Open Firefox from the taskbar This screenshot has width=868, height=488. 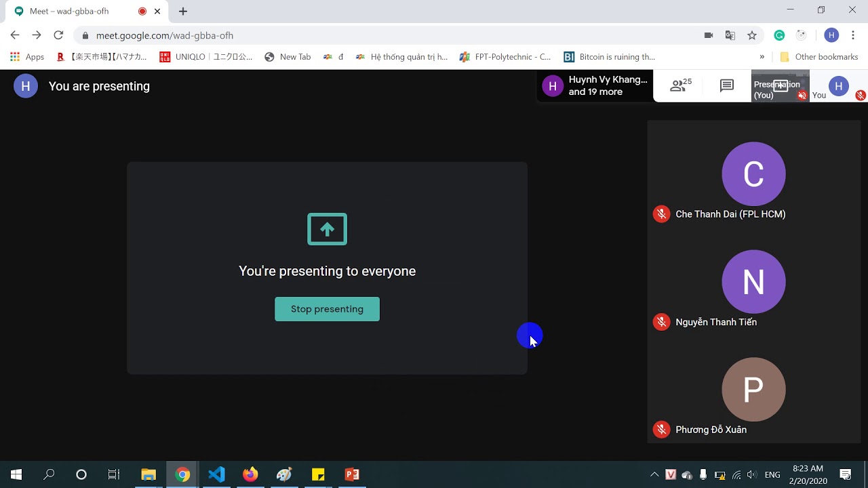pos(250,474)
